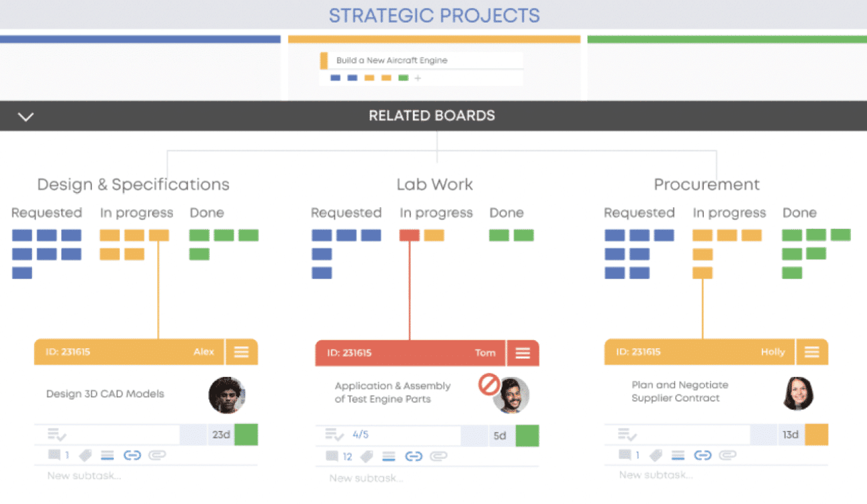Open hamburger menu on Alex's card
This screenshot has width=867, height=504.
point(241,352)
